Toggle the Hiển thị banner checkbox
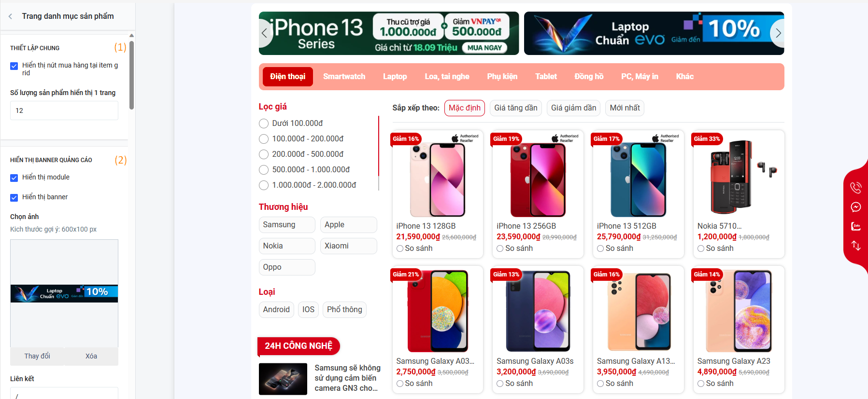868x399 pixels. click(x=14, y=197)
